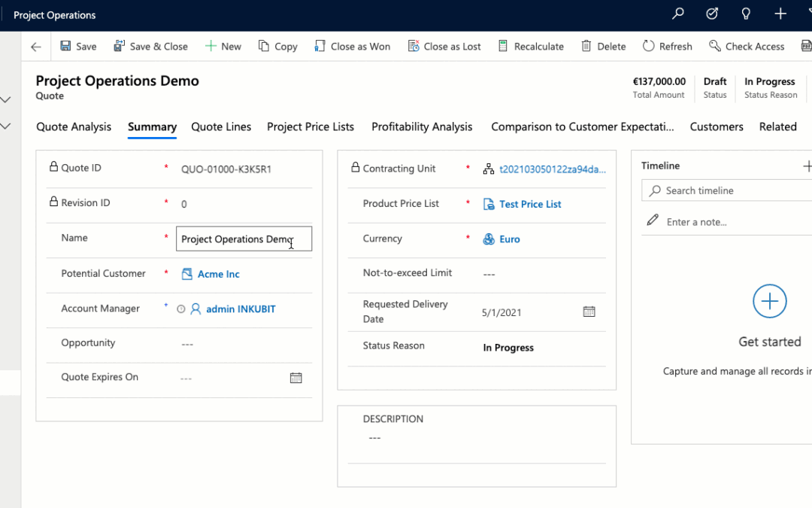
Task: Click the Not-to-exceed Limit field
Action: (x=543, y=274)
